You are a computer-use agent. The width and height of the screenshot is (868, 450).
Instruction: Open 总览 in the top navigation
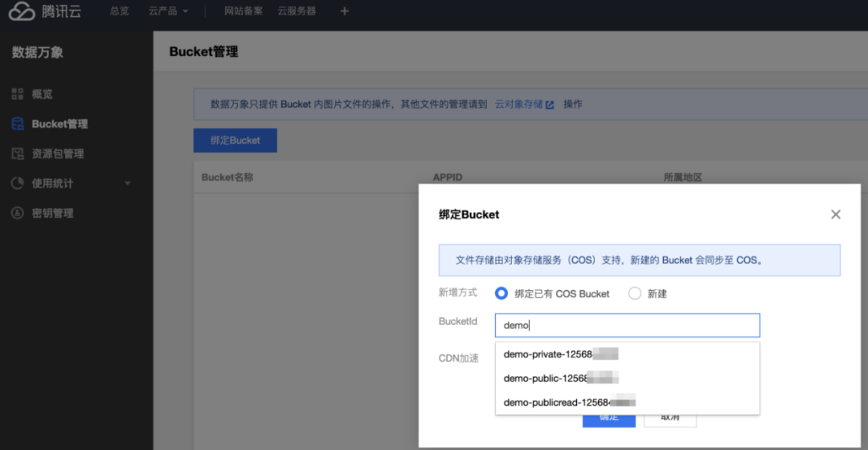point(119,11)
